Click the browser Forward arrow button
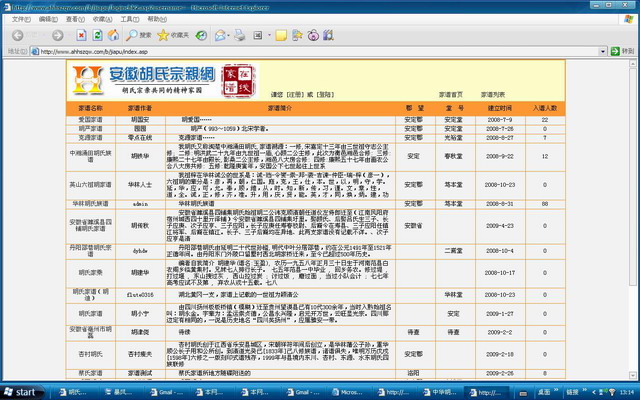Screen dimensions: 640x400 pyautogui.click(x=58, y=36)
